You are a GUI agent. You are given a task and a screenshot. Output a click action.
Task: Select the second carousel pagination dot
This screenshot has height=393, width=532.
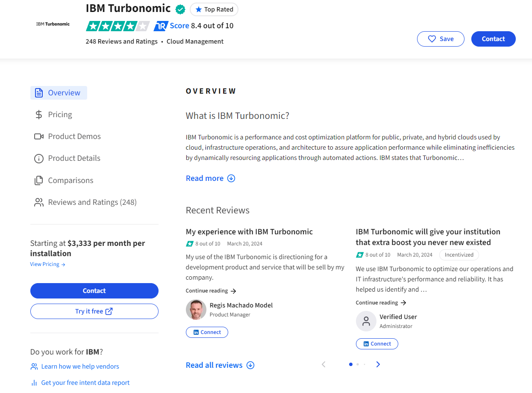[x=358, y=364]
